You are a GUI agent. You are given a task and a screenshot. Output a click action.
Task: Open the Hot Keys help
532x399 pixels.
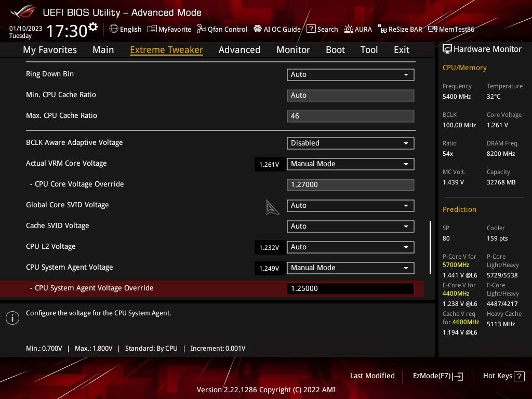click(503, 376)
